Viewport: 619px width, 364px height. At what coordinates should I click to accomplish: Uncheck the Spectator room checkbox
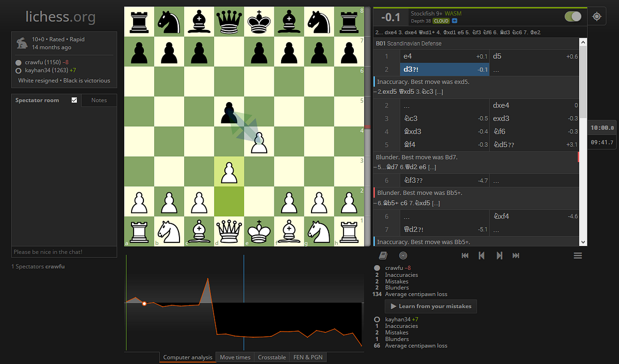click(74, 100)
